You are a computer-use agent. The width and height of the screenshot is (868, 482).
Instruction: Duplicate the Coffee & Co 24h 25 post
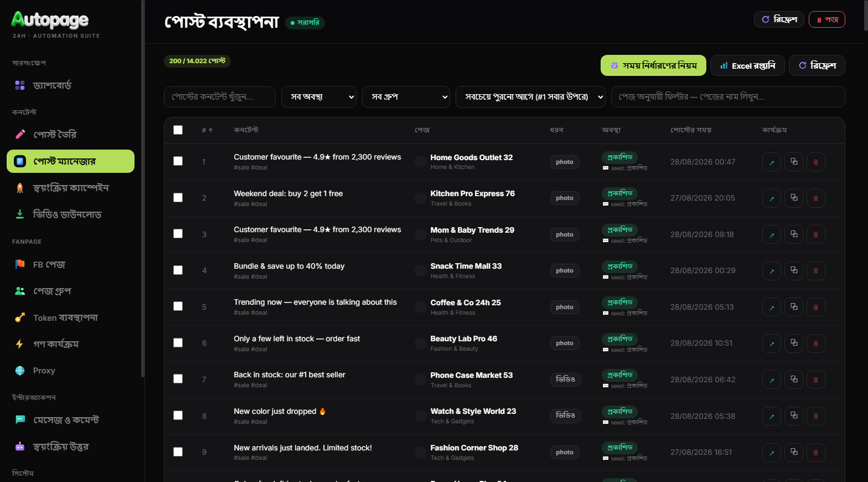point(794,307)
